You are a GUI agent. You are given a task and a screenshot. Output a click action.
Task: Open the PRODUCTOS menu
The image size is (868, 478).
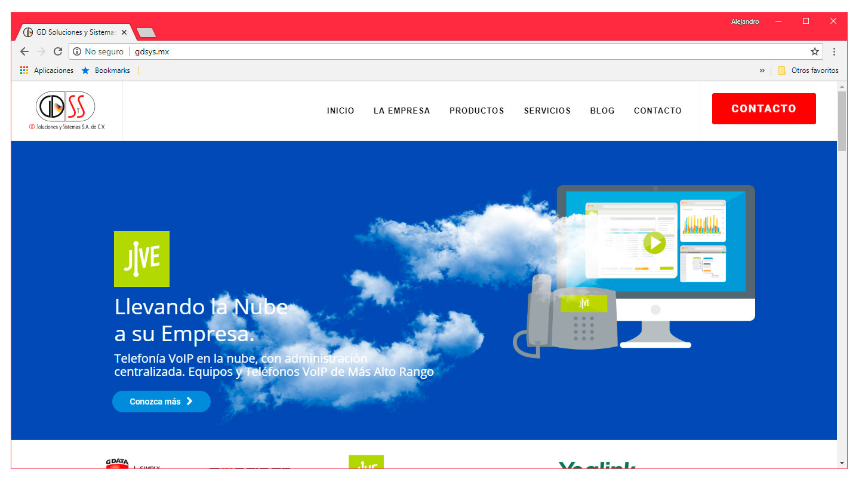point(476,111)
